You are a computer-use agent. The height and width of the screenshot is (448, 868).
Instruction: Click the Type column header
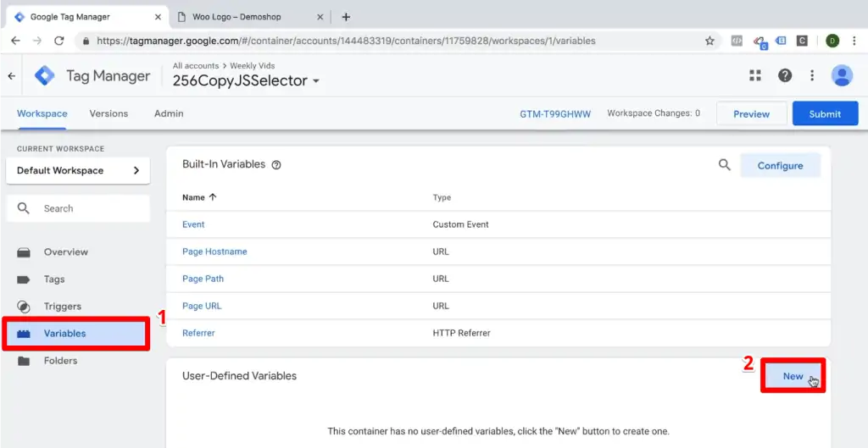click(442, 197)
